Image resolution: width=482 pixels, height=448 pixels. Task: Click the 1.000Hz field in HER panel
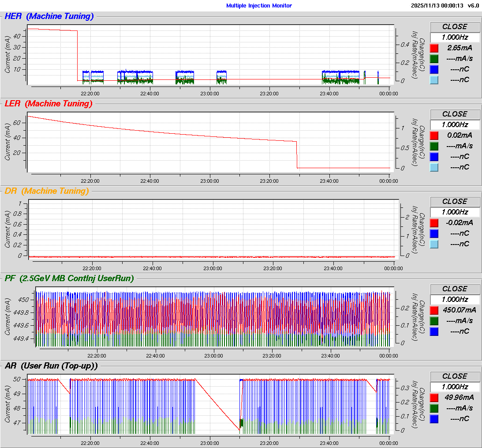pyautogui.click(x=455, y=37)
